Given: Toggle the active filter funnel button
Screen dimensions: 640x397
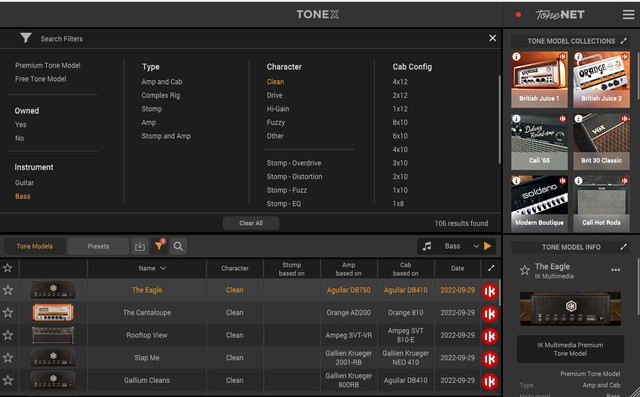Looking at the screenshot, I should pos(159,246).
